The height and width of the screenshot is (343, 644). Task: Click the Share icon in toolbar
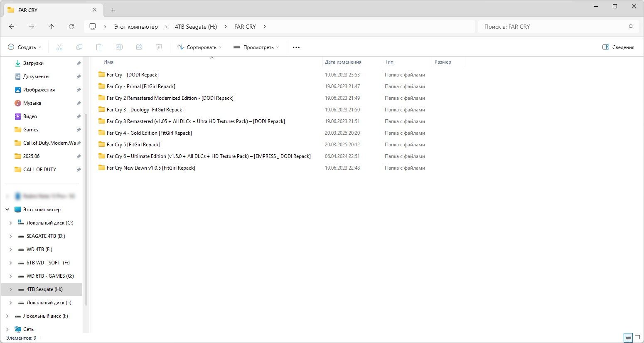point(139,47)
